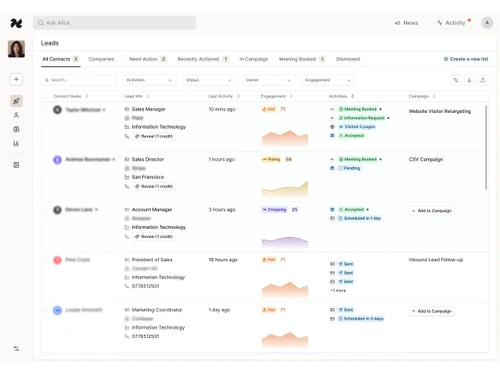Click the upload export icon in table toolbar
Viewport: 500px width, 375px height.
pos(483,80)
